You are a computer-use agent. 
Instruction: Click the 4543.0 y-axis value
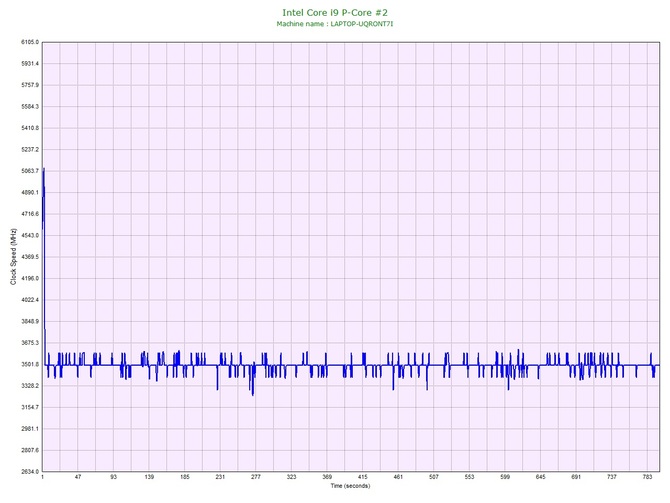30,235
